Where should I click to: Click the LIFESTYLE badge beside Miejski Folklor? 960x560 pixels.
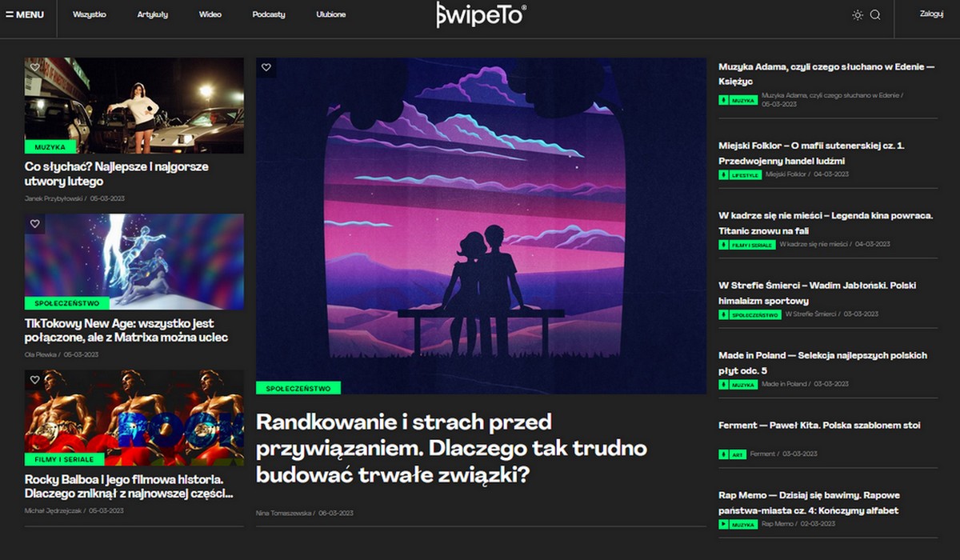[738, 174]
